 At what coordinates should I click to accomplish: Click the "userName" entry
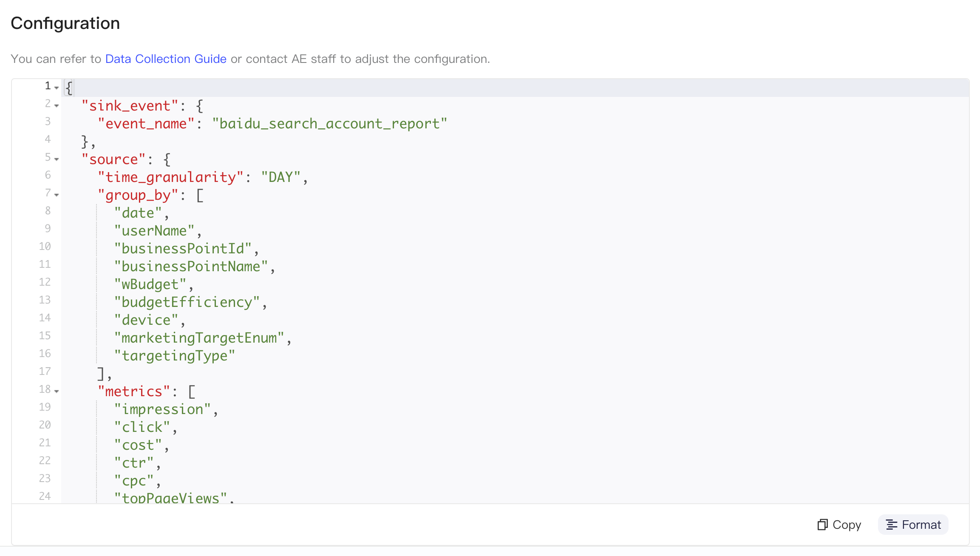tap(154, 231)
